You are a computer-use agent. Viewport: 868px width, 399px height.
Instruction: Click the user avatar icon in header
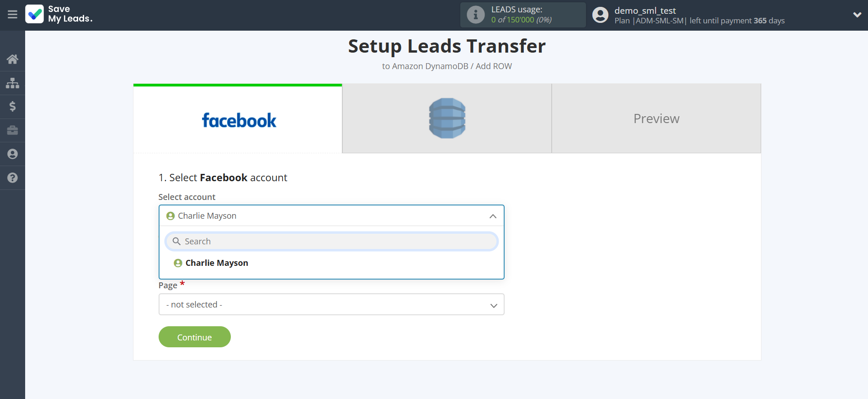[600, 15]
